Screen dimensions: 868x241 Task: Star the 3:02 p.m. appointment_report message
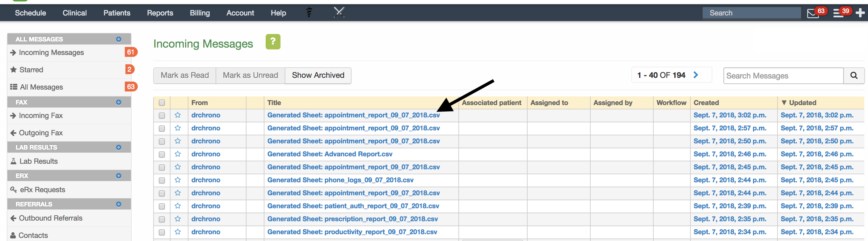point(178,115)
